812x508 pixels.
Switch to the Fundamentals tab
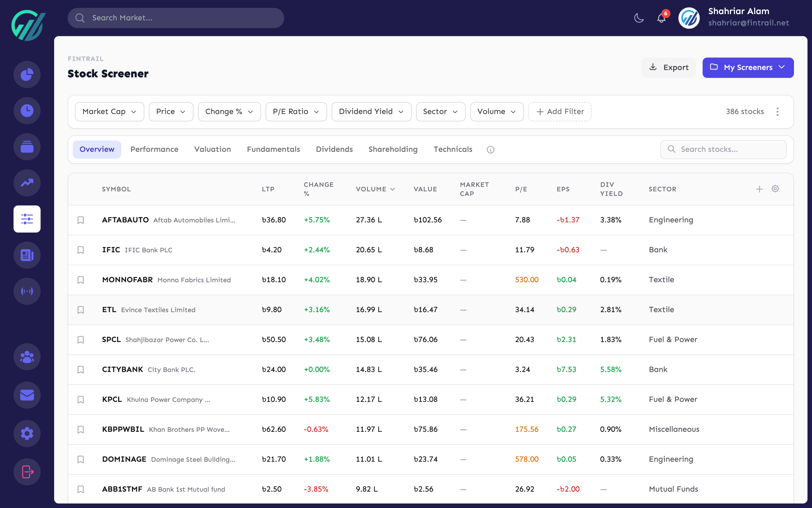tap(273, 149)
